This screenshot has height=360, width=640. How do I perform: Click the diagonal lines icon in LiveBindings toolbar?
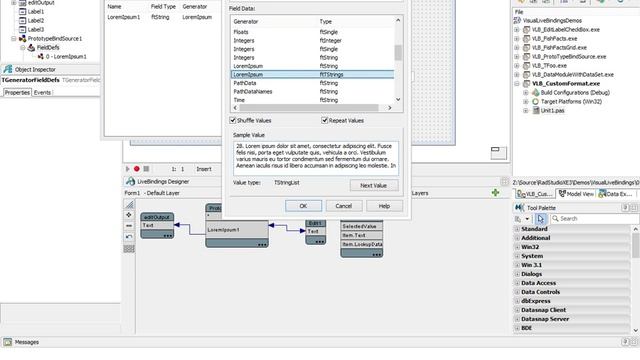click(x=129, y=204)
